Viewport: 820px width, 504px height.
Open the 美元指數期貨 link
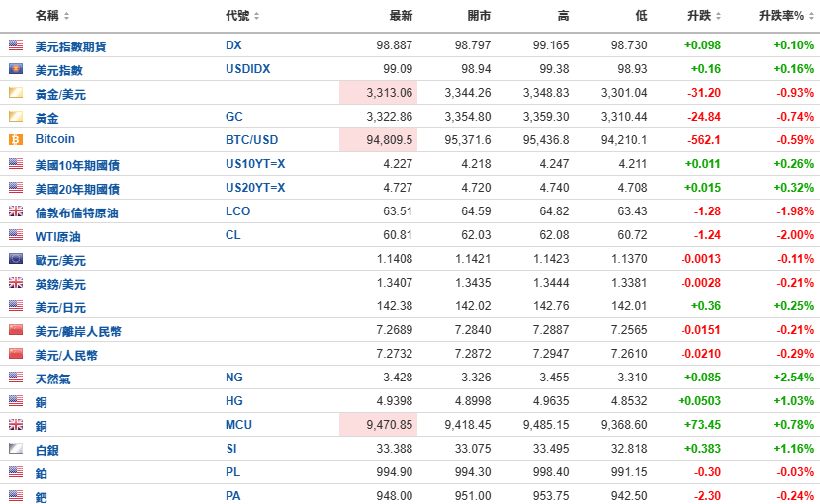[70, 46]
